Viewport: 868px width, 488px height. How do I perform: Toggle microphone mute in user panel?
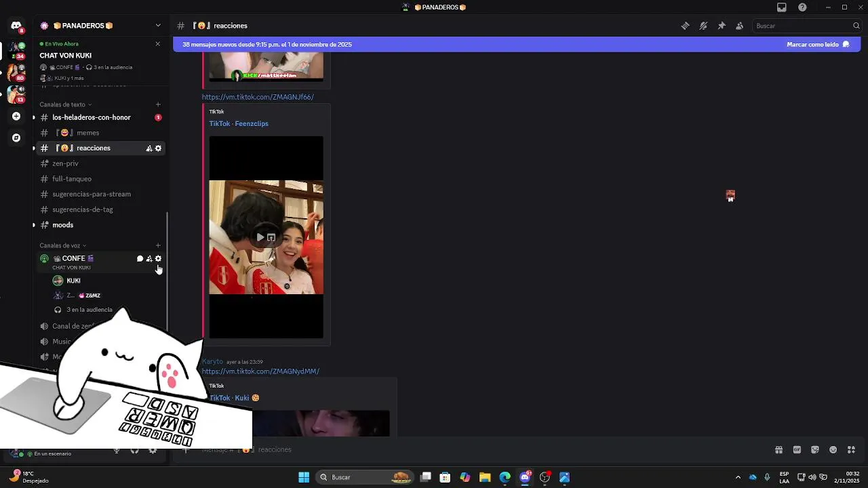click(x=117, y=450)
